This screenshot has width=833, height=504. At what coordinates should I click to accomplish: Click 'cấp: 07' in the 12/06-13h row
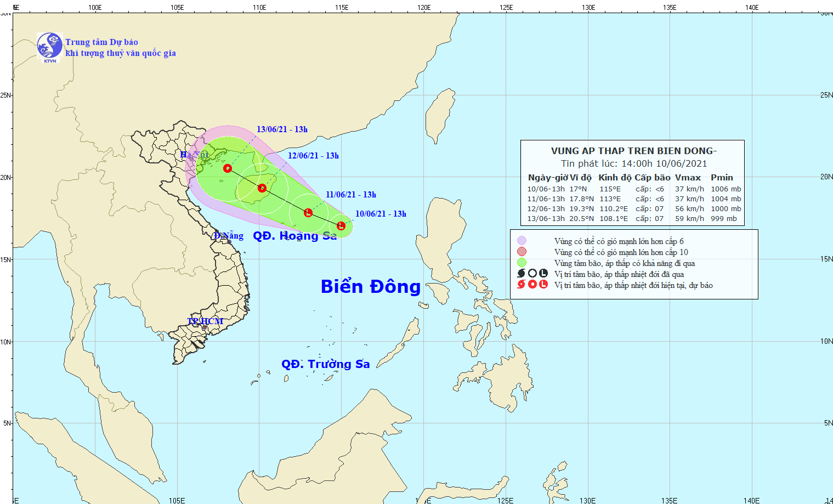tap(650, 209)
